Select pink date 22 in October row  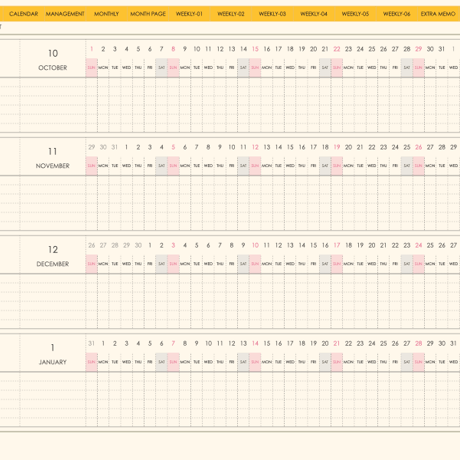[337, 49]
